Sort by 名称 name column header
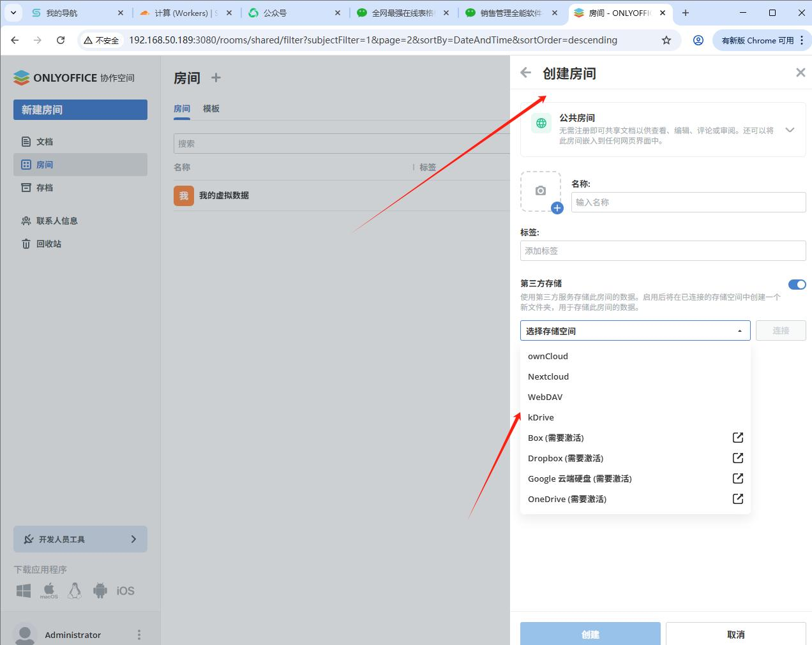 pyautogui.click(x=182, y=167)
